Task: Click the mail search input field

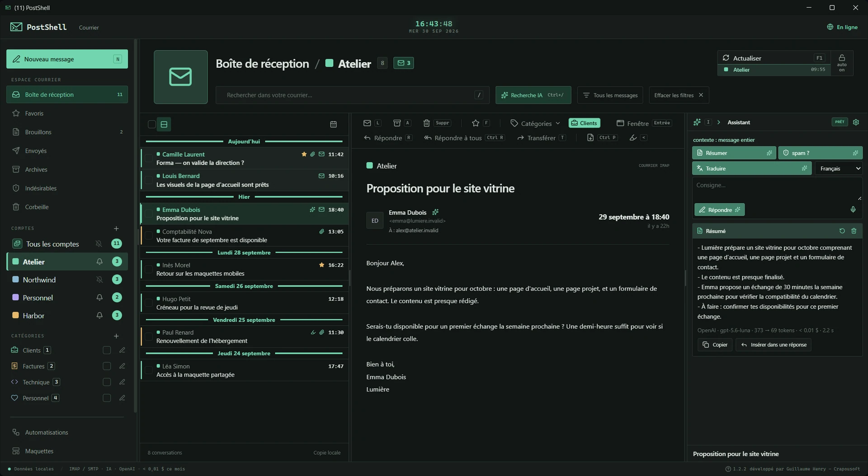Action: click(352, 95)
